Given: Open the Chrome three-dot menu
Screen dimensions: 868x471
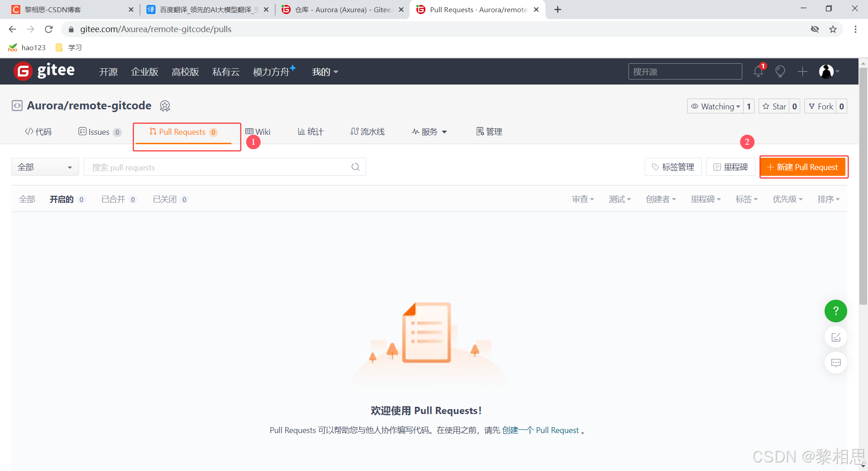Looking at the screenshot, I should click(x=855, y=29).
